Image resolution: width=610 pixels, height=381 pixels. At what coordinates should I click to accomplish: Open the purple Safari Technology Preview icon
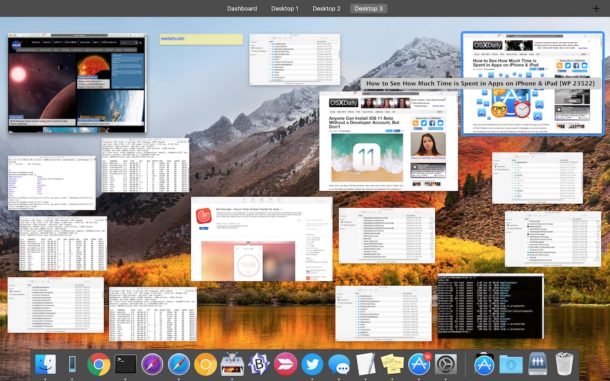pos(152,364)
